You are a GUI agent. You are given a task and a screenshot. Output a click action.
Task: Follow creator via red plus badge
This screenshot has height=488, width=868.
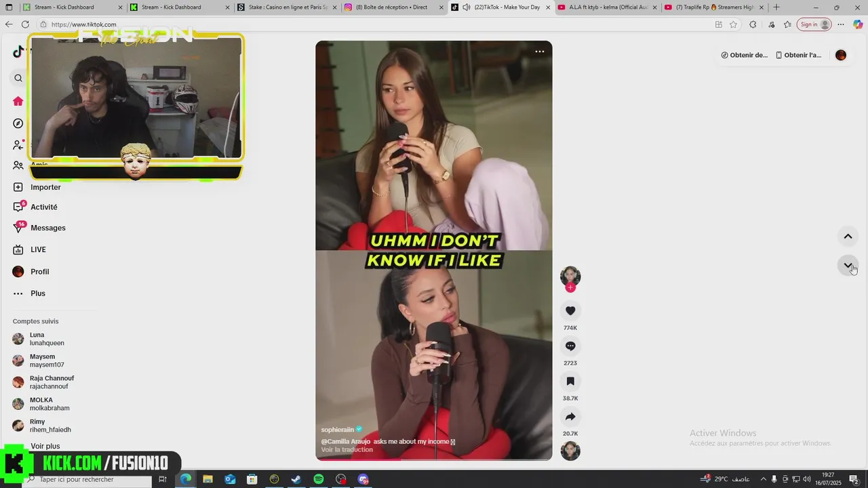570,287
